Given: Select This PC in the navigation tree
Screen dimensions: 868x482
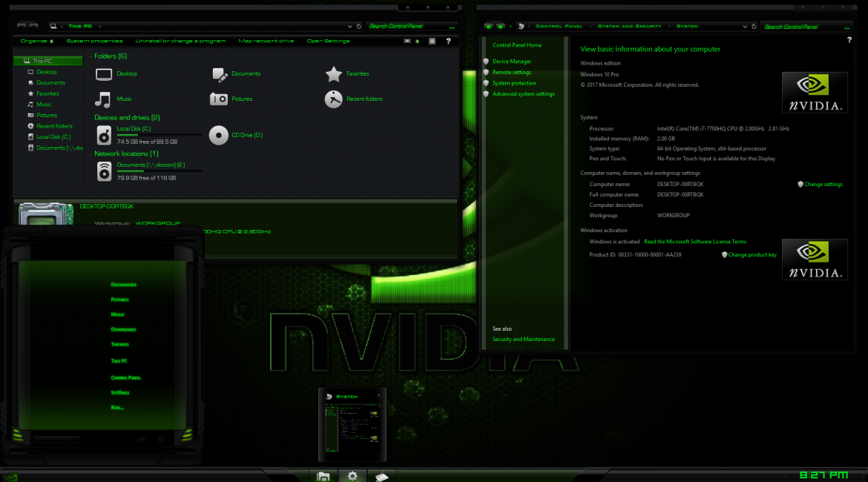Looking at the screenshot, I should (48, 61).
